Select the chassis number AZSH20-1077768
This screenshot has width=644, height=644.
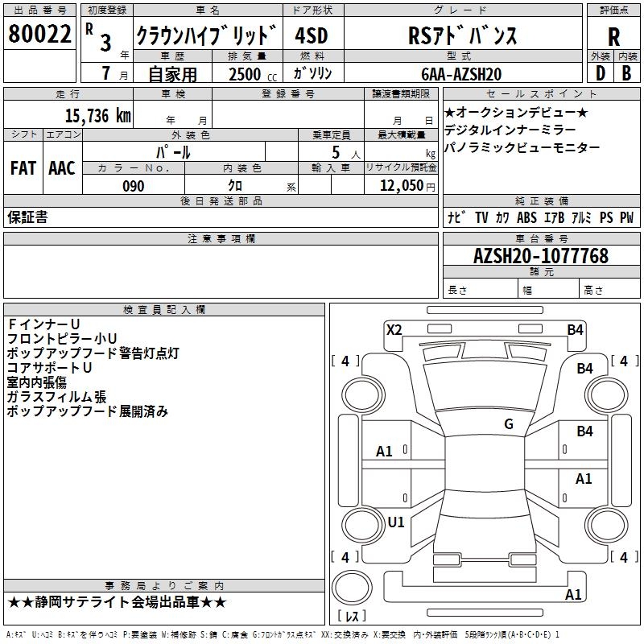541,256
